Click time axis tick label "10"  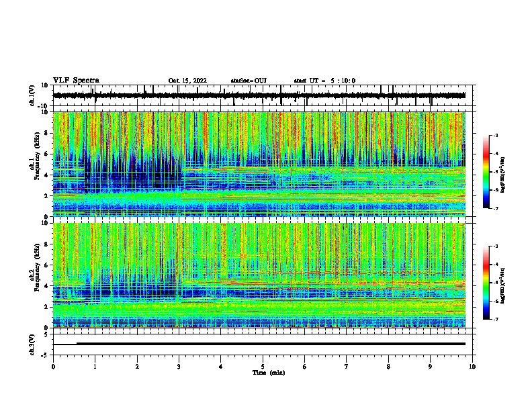472,367
